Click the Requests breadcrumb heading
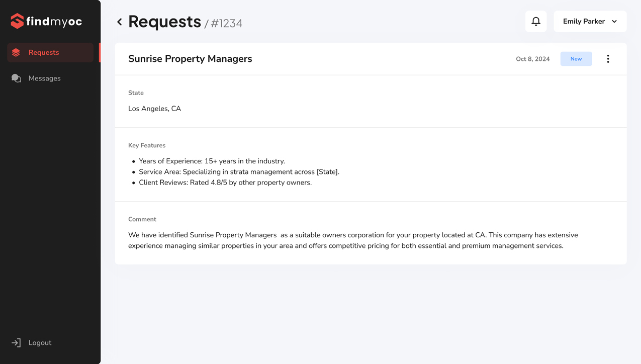This screenshot has height=364, width=641. (164, 22)
